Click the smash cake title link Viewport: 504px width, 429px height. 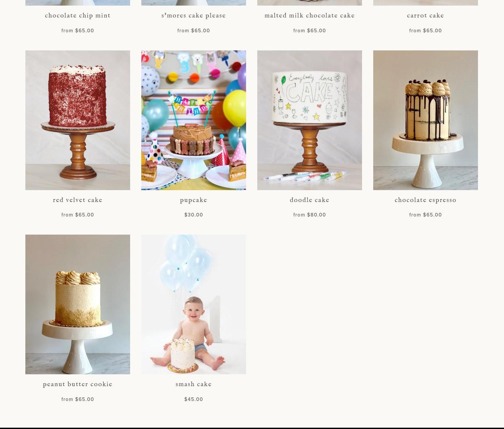point(194,384)
